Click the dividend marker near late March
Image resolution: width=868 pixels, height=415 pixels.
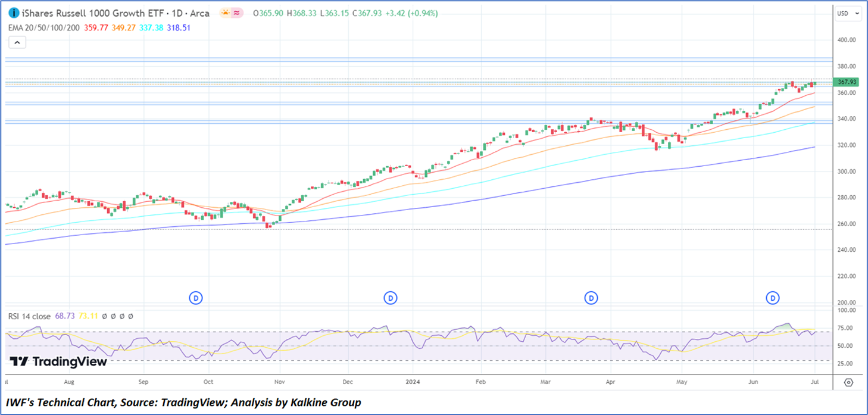(591, 297)
